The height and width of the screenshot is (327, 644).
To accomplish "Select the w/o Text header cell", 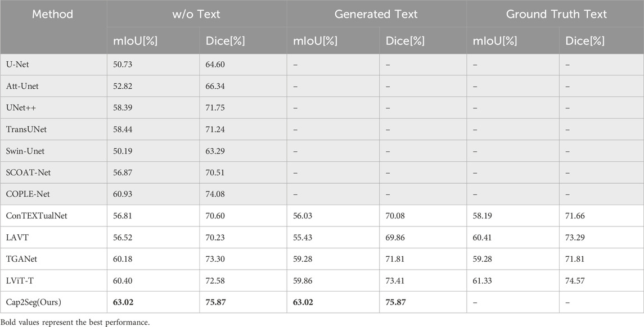I will coord(196,14).
